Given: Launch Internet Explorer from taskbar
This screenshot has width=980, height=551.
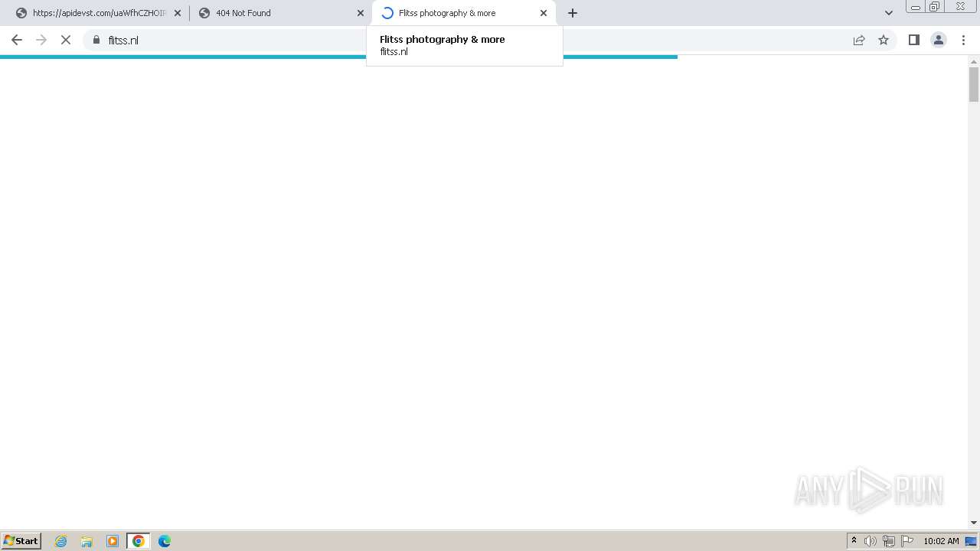Looking at the screenshot, I should click(61, 541).
